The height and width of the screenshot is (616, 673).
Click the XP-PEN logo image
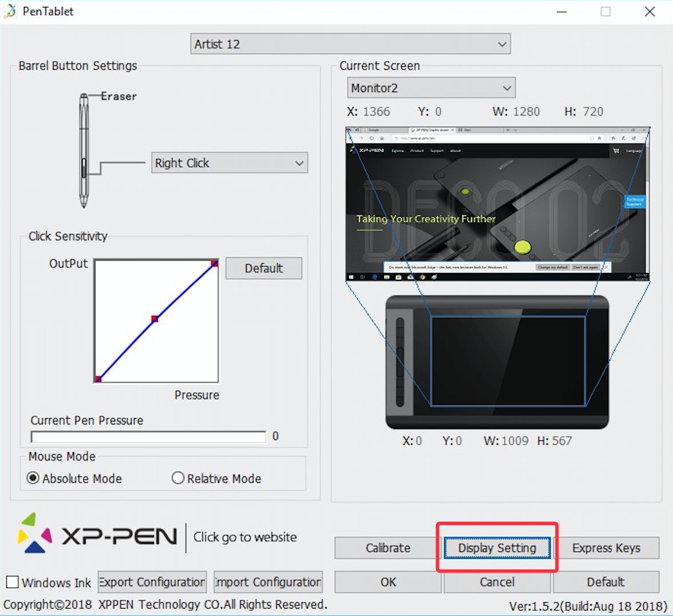(97, 534)
